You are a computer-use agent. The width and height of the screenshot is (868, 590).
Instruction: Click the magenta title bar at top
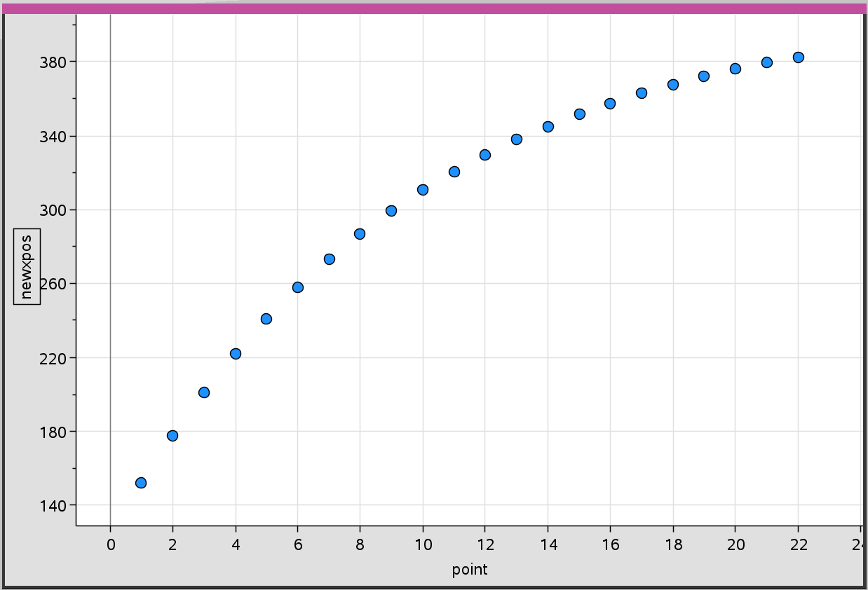pos(434,8)
